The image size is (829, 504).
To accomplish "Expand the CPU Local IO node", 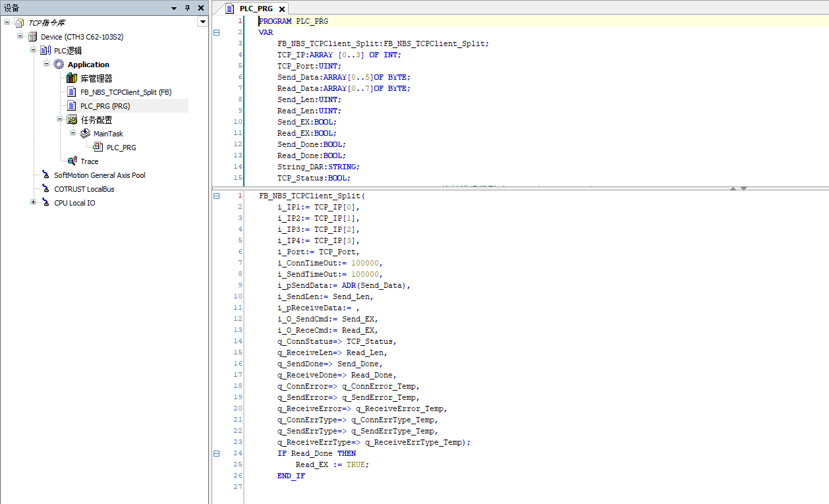I will coord(33,202).
